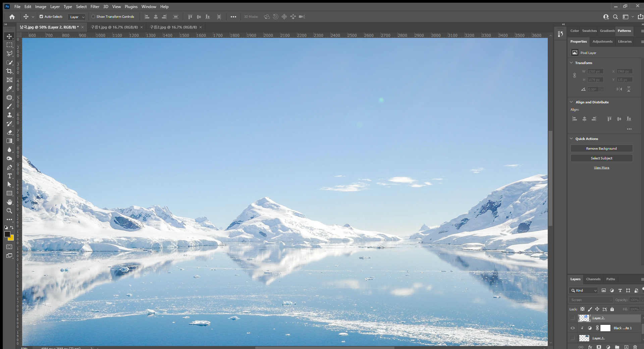Toggle the Auto-Select checkbox

pyautogui.click(x=41, y=16)
